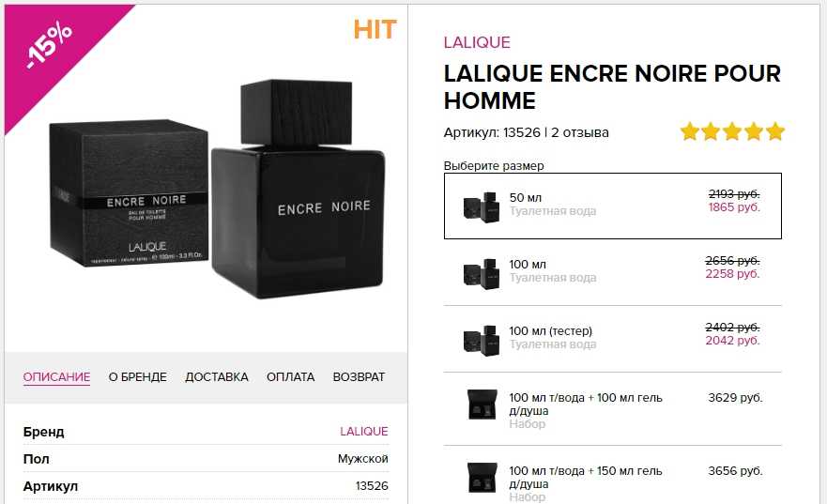Open the ОПЛАТА tab
Viewport: 827px width, 504px height.
click(x=291, y=377)
